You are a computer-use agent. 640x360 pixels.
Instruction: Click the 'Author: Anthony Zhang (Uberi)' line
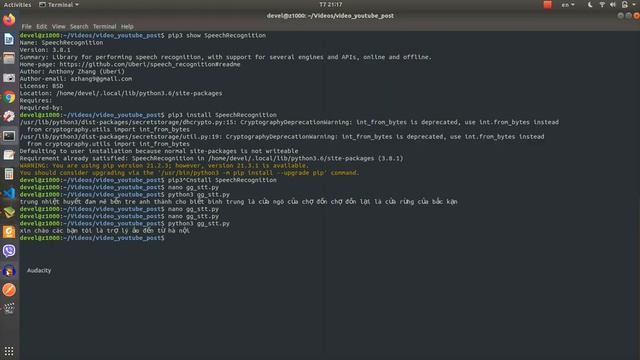[72, 71]
